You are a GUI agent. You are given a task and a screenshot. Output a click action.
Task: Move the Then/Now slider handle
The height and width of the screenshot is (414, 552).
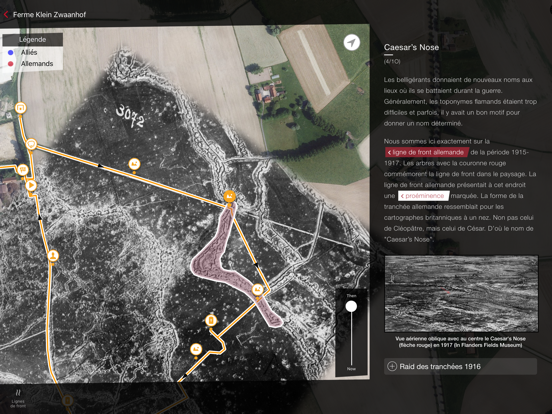point(351,306)
